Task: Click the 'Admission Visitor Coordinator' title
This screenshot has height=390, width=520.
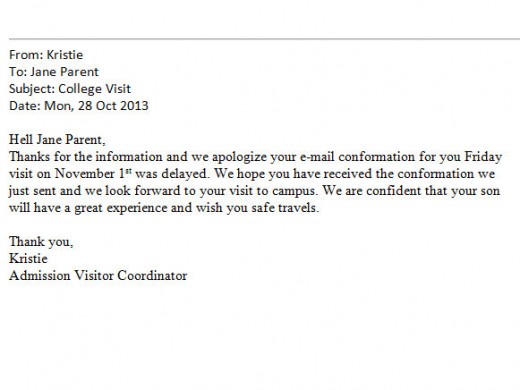Action: pyautogui.click(x=98, y=276)
